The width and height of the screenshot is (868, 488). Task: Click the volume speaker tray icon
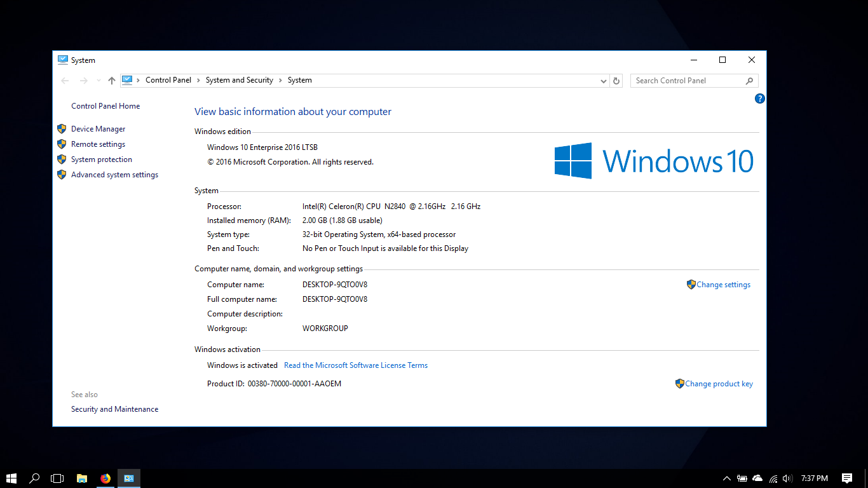788,478
